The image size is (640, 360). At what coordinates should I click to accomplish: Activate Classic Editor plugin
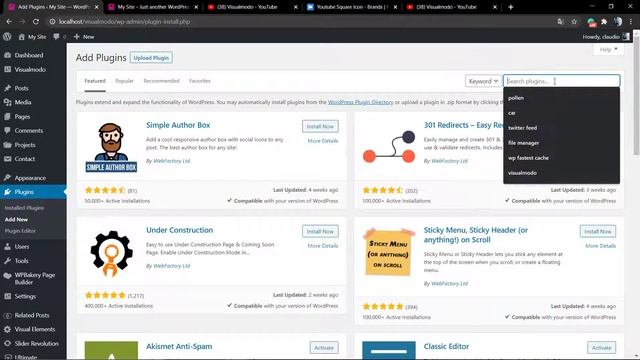pos(601,348)
